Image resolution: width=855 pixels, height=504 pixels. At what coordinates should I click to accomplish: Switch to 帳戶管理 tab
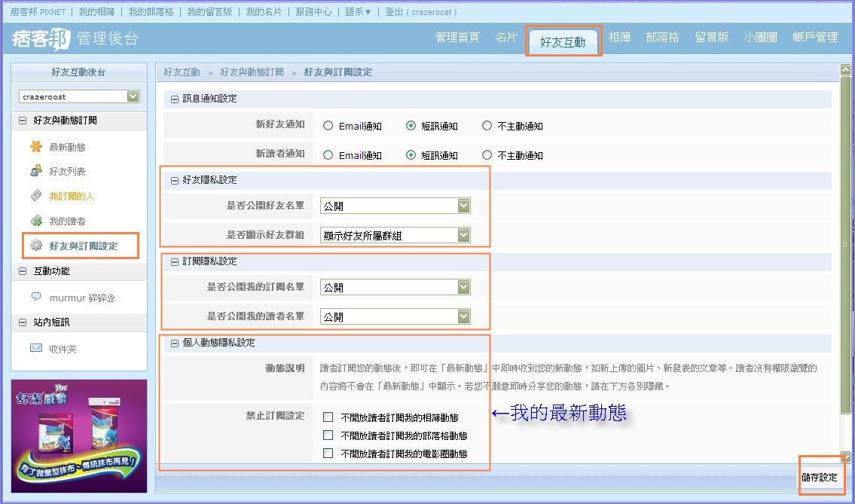pos(815,37)
